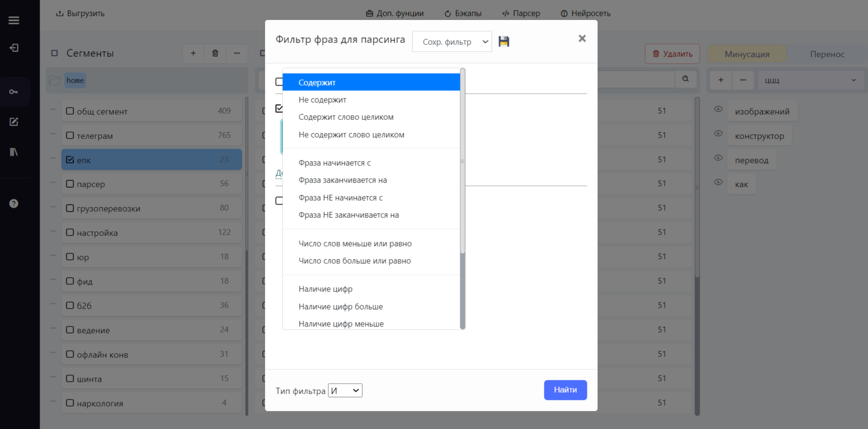Click the trash icon in the Segments header
868x429 pixels.
click(x=215, y=54)
